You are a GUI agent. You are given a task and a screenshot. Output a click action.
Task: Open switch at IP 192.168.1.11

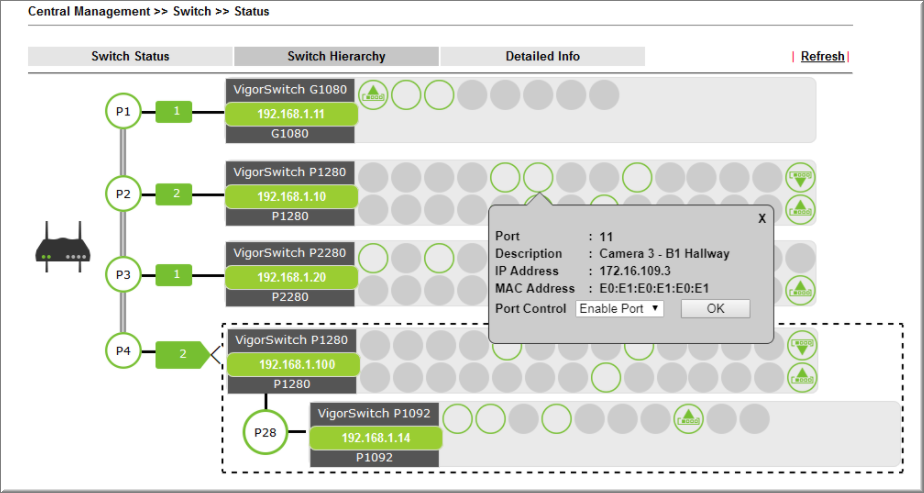click(x=291, y=114)
